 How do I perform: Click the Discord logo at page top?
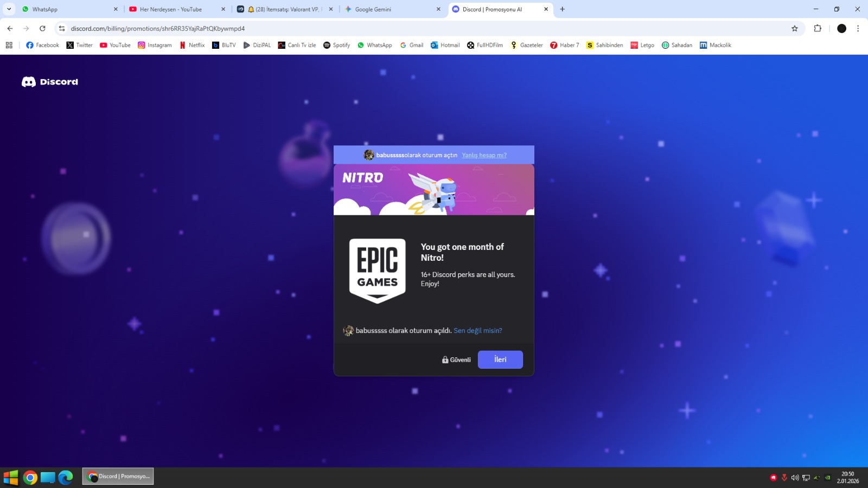pos(50,82)
